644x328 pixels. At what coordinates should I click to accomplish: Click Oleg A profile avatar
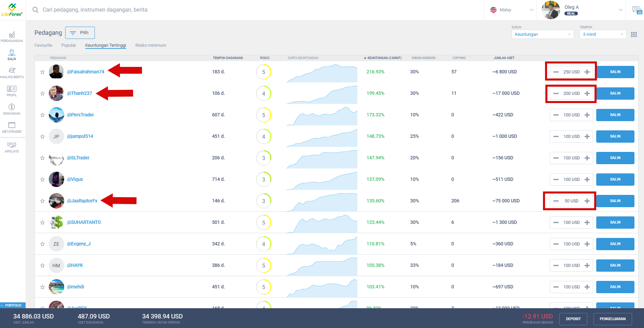(x=550, y=10)
